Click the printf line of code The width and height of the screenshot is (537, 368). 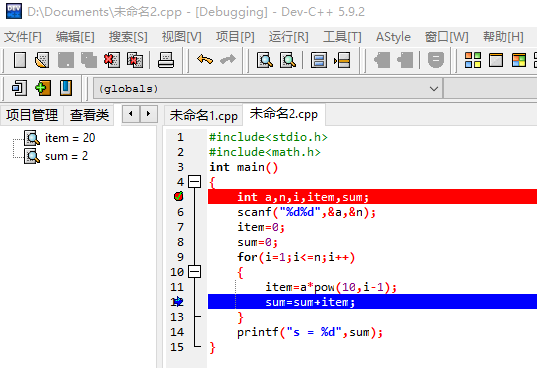[310, 332]
